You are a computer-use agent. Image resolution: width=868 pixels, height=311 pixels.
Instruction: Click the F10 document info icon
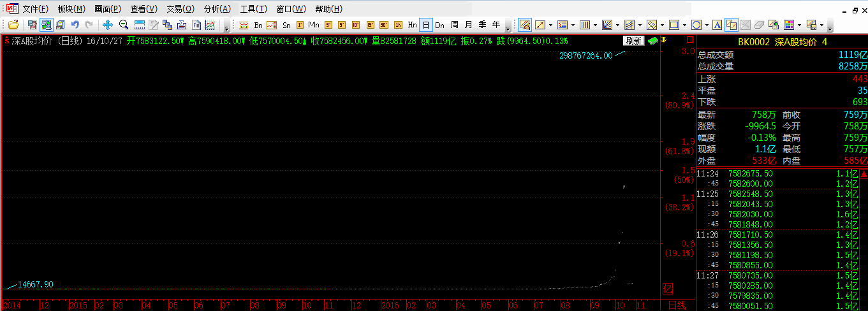tap(196, 25)
